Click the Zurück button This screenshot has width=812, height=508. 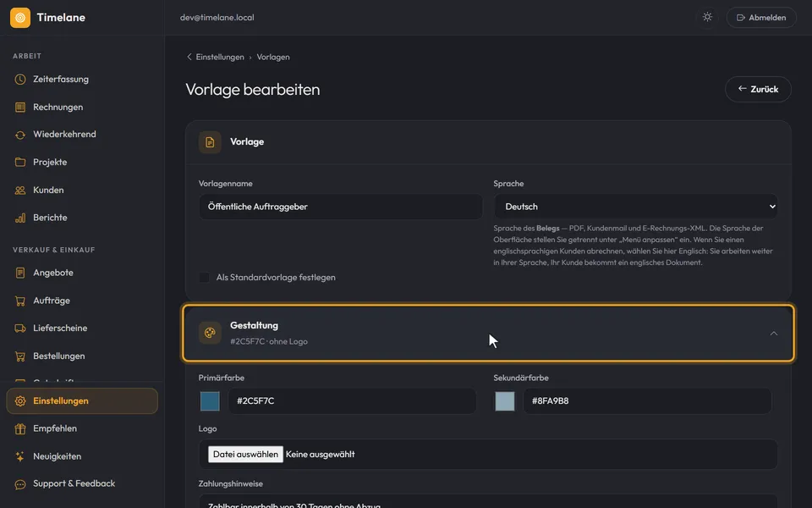click(758, 89)
